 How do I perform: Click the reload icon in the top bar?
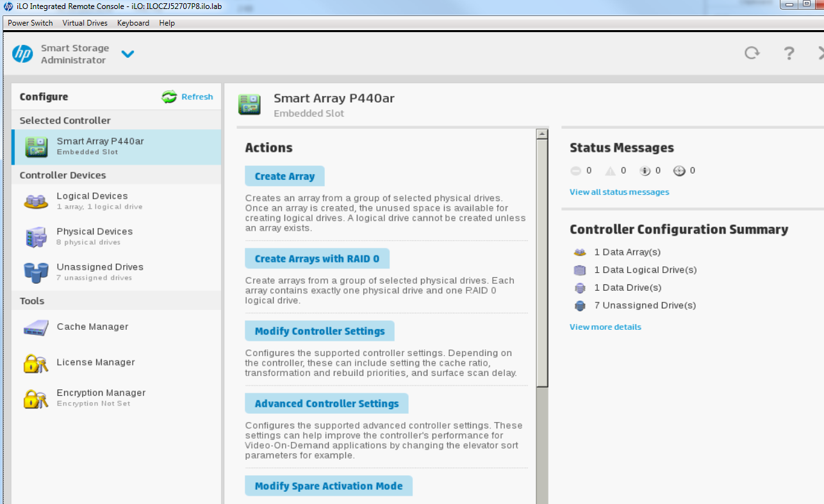(x=752, y=53)
